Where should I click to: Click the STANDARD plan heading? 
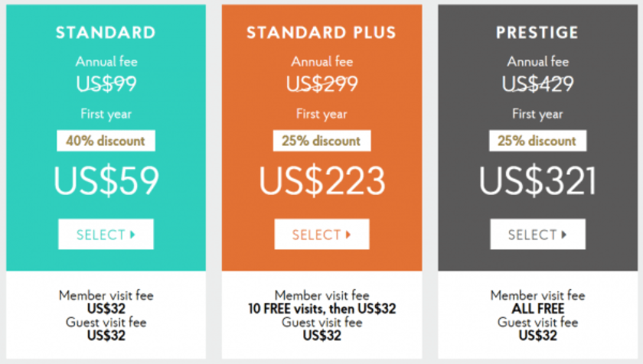click(106, 33)
